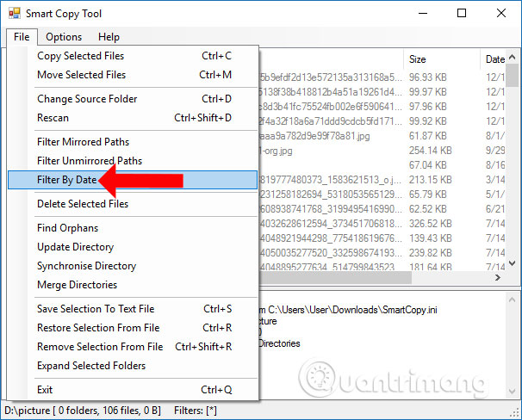Select Find Orphans
This screenshot has height=420, width=522.
67,228
